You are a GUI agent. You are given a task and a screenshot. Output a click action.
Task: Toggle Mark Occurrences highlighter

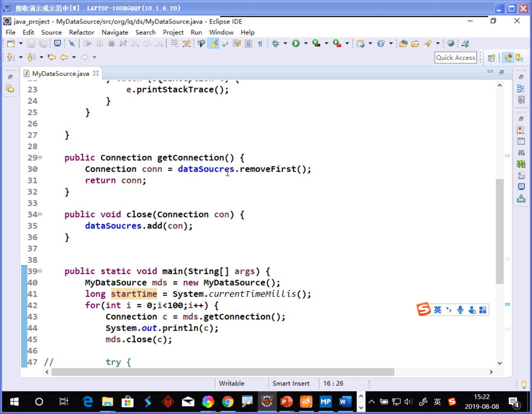pyautogui.click(x=213, y=43)
